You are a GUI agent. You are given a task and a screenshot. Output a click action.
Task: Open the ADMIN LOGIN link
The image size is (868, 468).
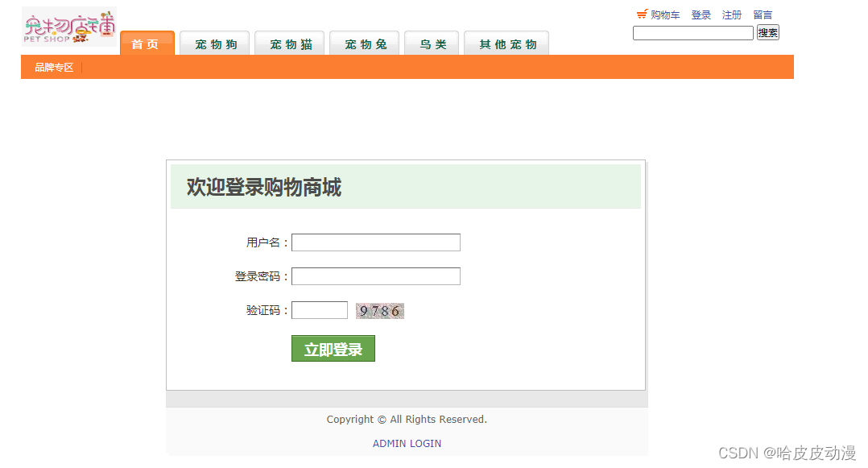(x=407, y=444)
